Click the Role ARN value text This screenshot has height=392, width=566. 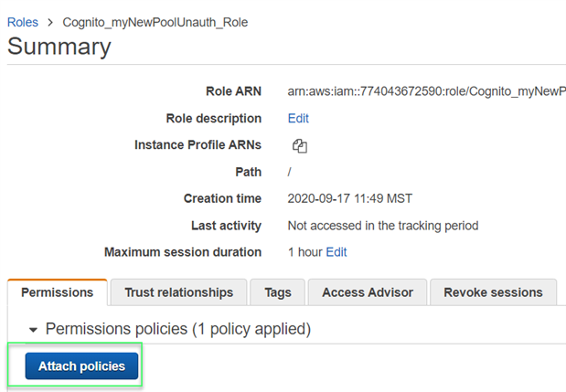click(427, 91)
